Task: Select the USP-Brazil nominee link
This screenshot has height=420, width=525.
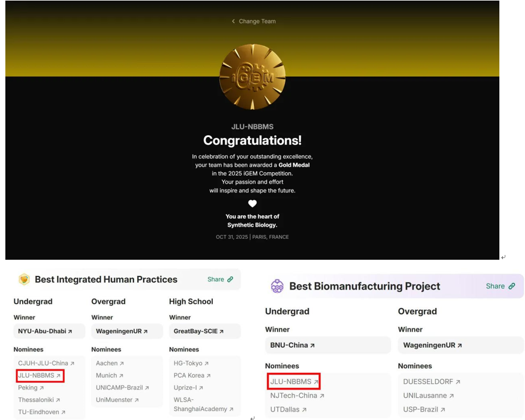Action: tap(423, 410)
